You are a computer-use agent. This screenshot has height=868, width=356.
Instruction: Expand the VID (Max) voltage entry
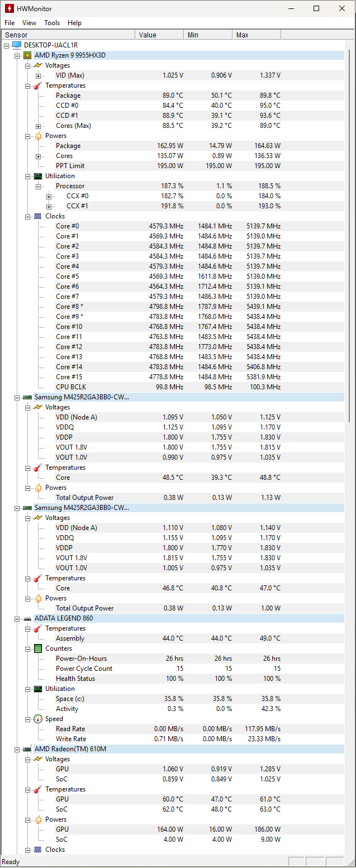click(38, 75)
